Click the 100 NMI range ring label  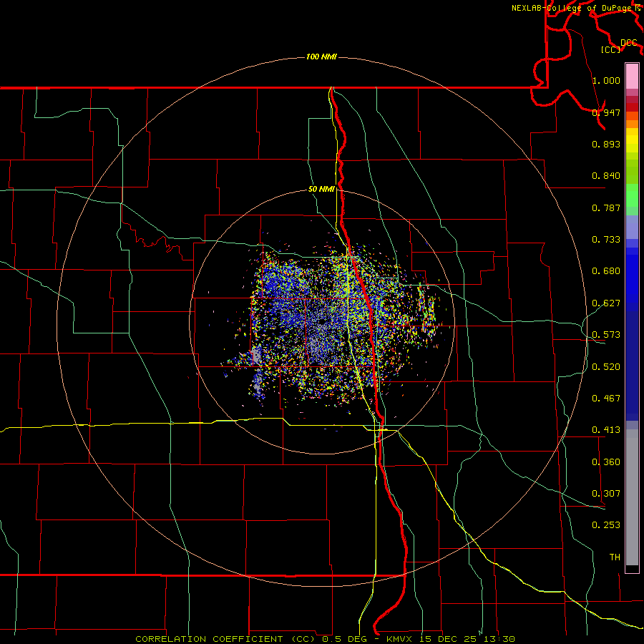(x=321, y=57)
